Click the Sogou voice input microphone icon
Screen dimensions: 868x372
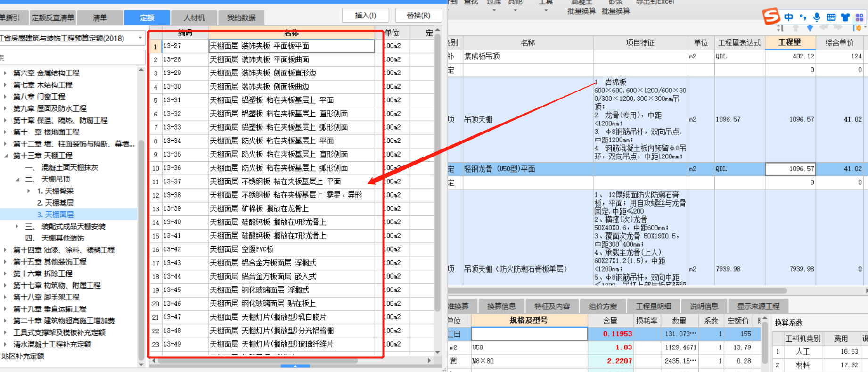(817, 17)
